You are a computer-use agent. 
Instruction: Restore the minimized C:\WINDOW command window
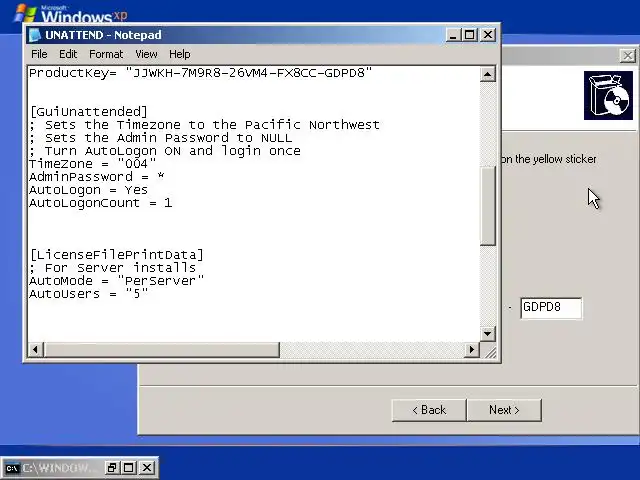coord(111,467)
